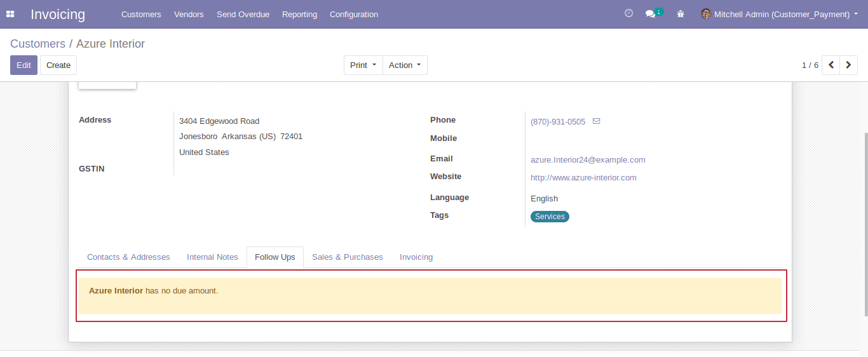
Task: Click Customers breadcrumb link
Action: coord(37,44)
